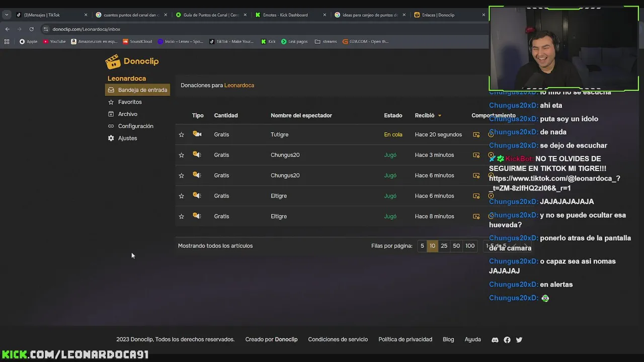The image size is (644, 362).
Task: Set rows per page to 10
Action: tap(432, 246)
